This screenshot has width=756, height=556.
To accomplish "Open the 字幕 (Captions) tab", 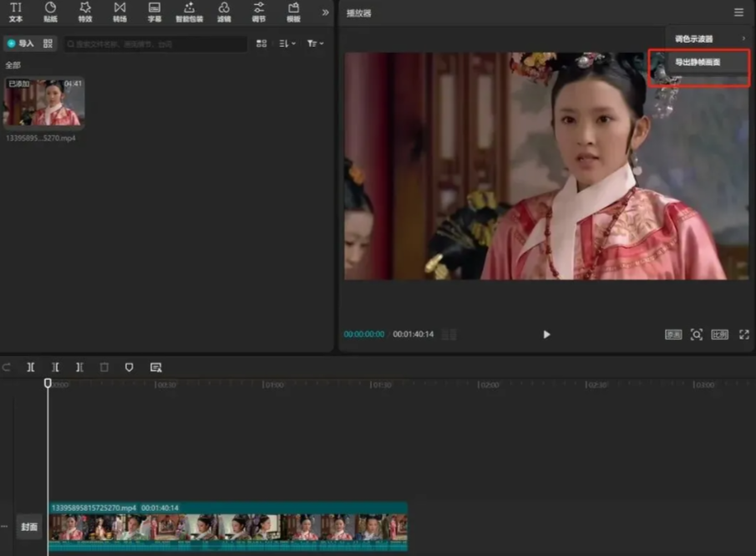I will tap(155, 13).
